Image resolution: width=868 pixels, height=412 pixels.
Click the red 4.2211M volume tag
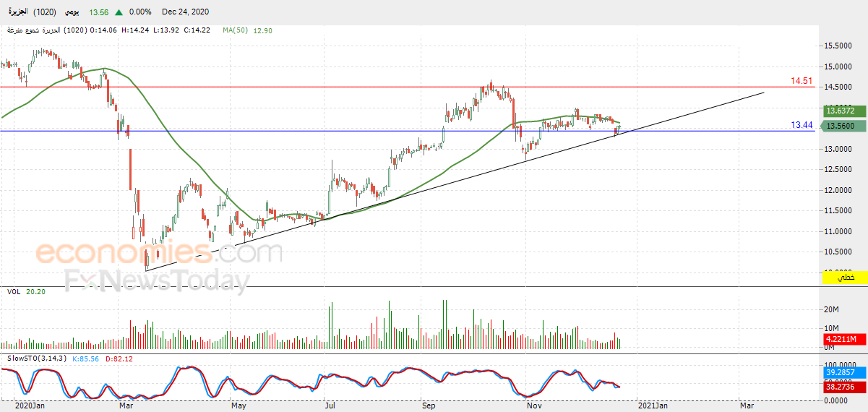coord(841,339)
